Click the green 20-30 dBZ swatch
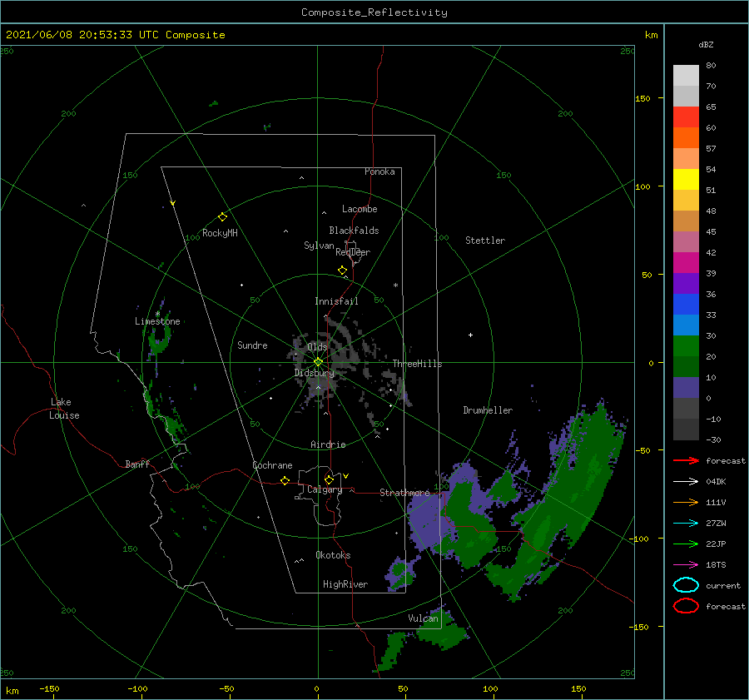 click(x=686, y=346)
